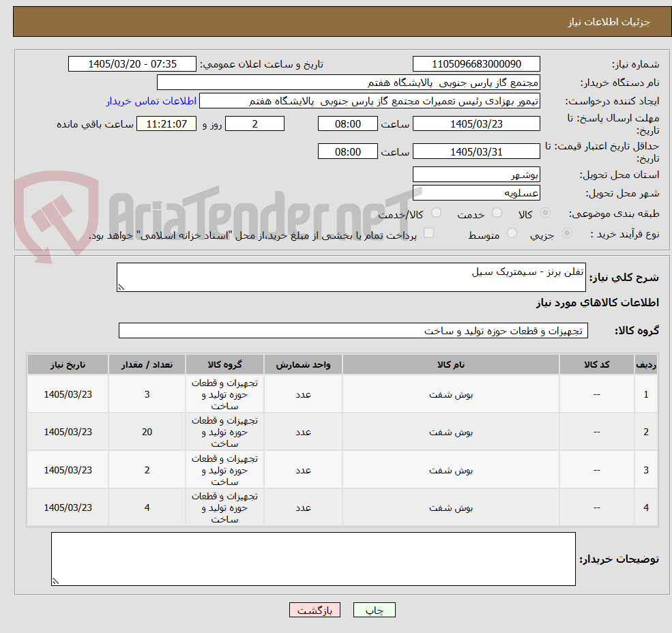Click the توضیحات خریدار text area
Image resolution: width=672 pixels, height=633 pixels.
313,559
